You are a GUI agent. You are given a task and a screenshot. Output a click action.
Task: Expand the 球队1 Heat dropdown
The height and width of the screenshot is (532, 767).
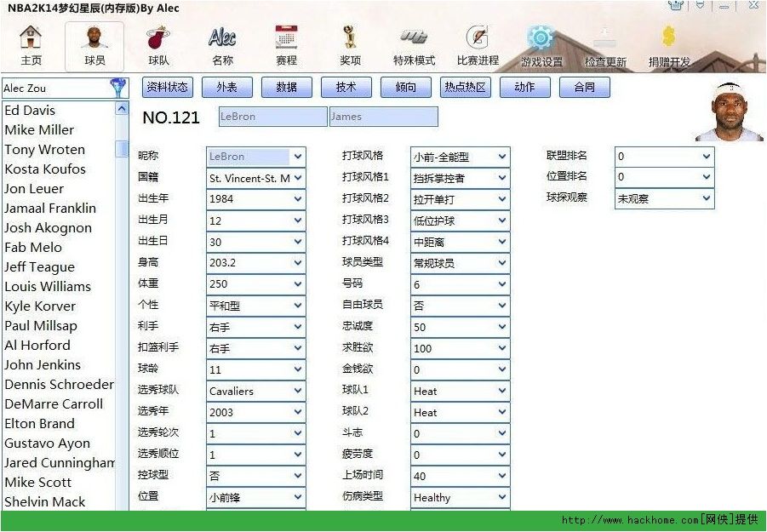[502, 391]
